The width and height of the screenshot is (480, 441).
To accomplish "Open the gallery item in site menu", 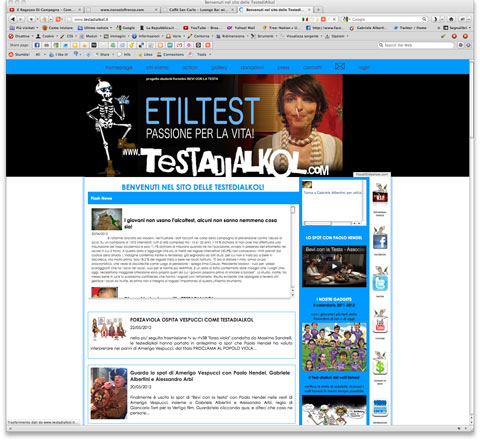I will pos(219,67).
